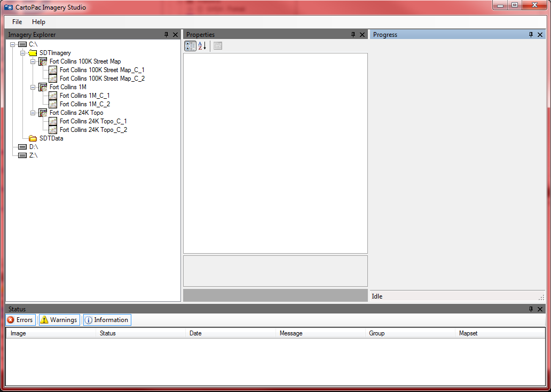Close the Status panel
The height and width of the screenshot is (392, 551).
click(540, 309)
